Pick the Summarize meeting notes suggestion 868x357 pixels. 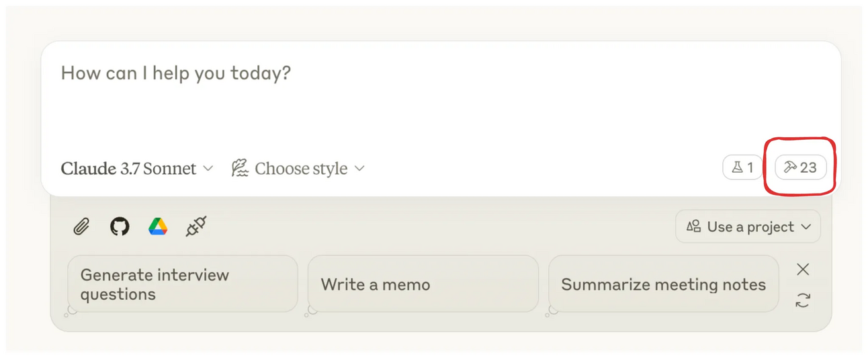click(663, 284)
